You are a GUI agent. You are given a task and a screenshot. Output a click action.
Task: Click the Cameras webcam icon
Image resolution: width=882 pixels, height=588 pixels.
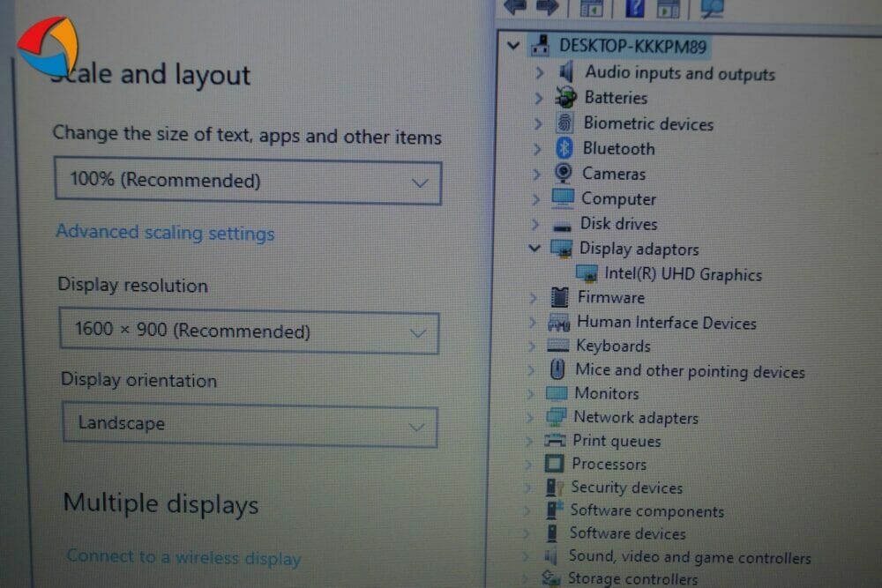563,173
